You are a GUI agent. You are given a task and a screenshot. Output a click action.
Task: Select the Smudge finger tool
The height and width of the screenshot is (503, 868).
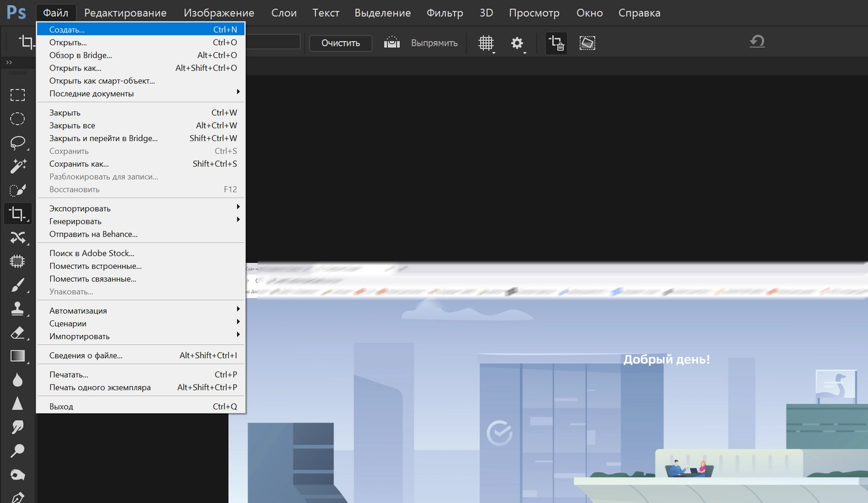click(17, 427)
